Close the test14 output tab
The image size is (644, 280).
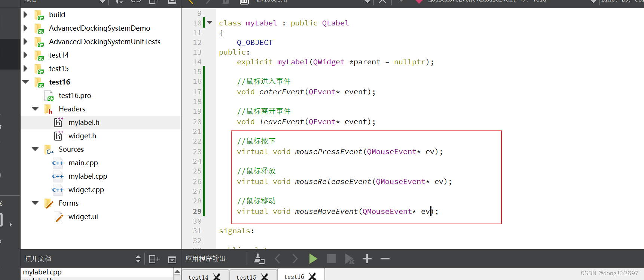coord(217,277)
